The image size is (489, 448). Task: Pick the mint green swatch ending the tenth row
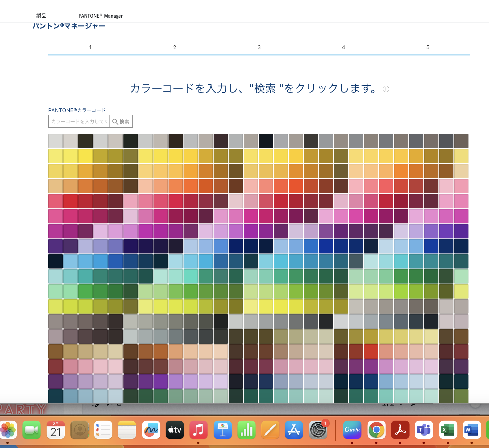coord(461,276)
